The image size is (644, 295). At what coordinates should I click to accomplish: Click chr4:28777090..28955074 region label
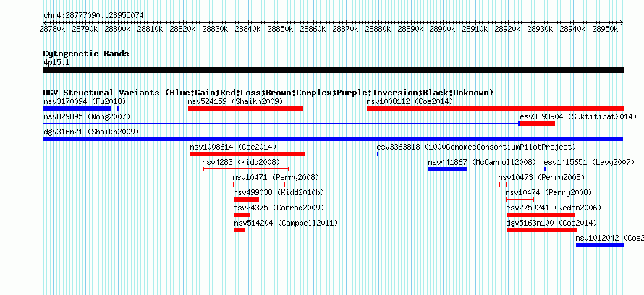tap(93, 16)
